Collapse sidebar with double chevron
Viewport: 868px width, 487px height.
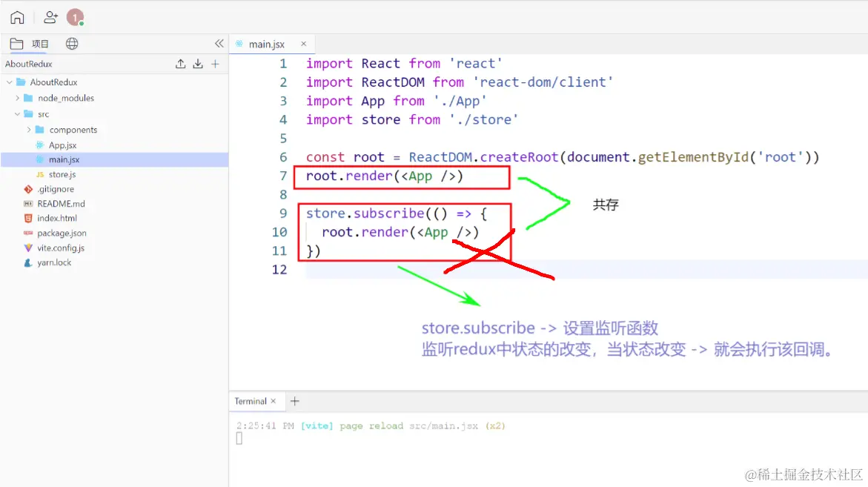pyautogui.click(x=219, y=44)
